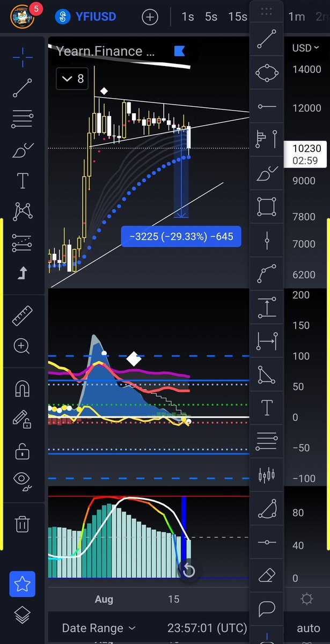
Task: Switch to the 15s timeframe
Action: (238, 17)
